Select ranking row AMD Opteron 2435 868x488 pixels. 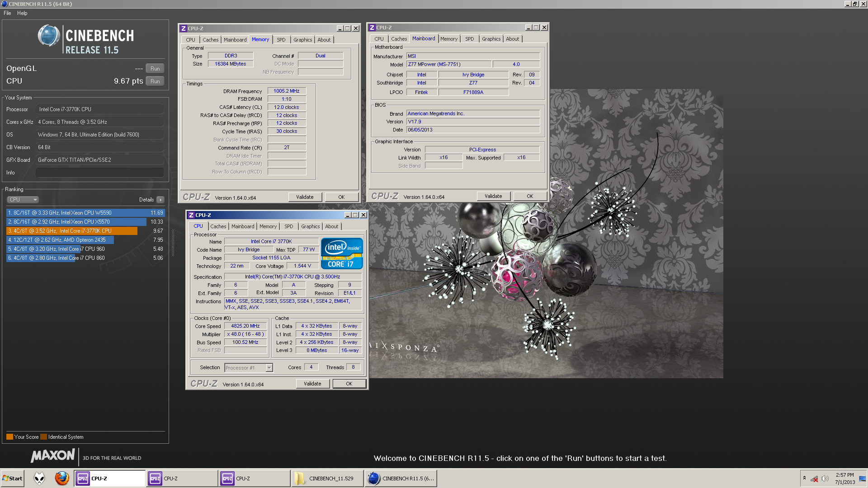pyautogui.click(x=85, y=240)
